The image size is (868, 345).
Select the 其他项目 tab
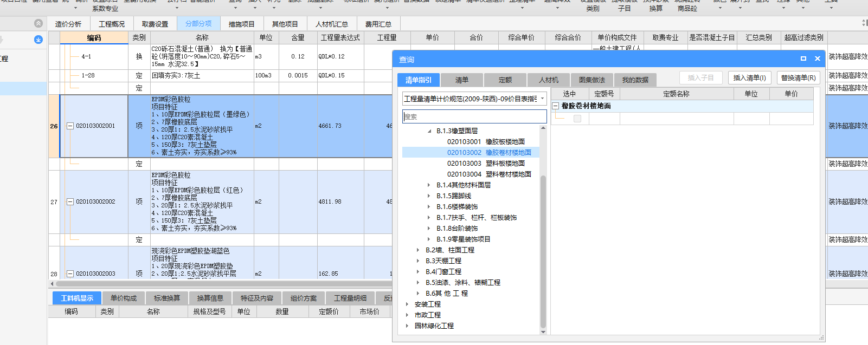[285, 24]
